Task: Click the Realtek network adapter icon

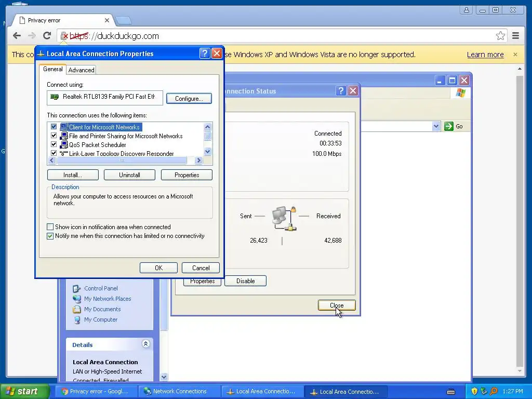Action: [54, 97]
